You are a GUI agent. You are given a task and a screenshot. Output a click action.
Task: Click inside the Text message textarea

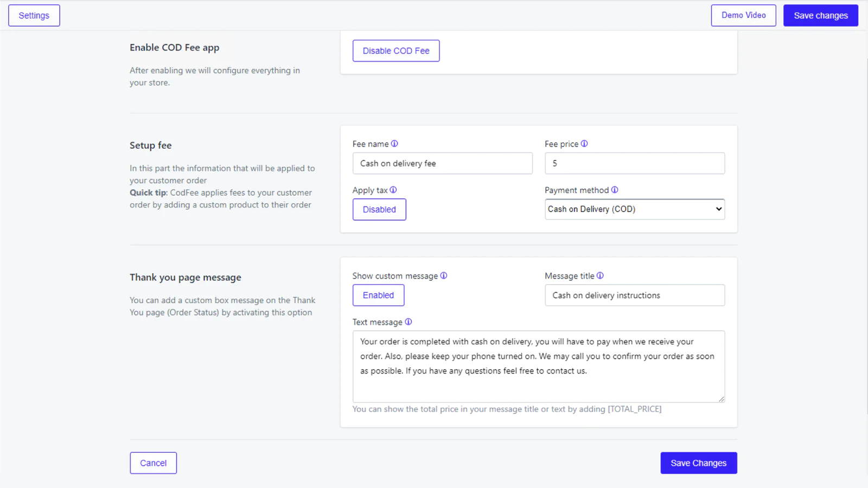pos(538,367)
